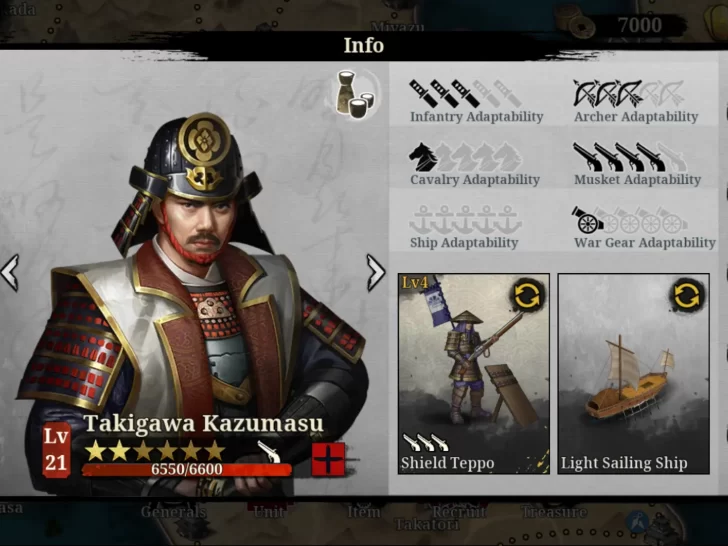Open the Treasure tab
This screenshot has height=546, width=728.
click(x=554, y=512)
